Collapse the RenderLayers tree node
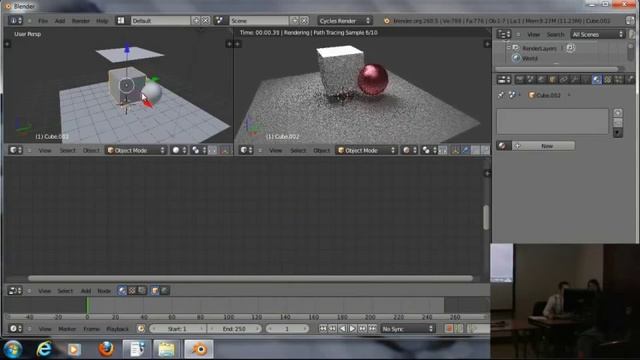 [x=508, y=48]
